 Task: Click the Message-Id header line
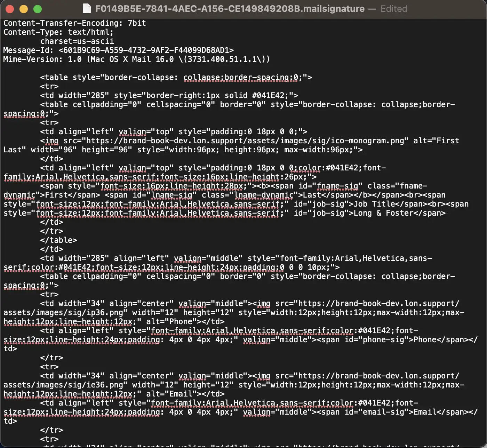118,50
